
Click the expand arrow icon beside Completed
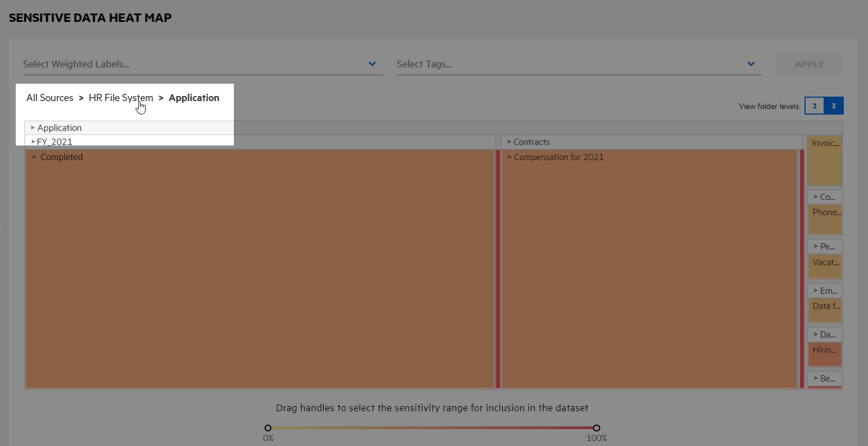coord(34,157)
